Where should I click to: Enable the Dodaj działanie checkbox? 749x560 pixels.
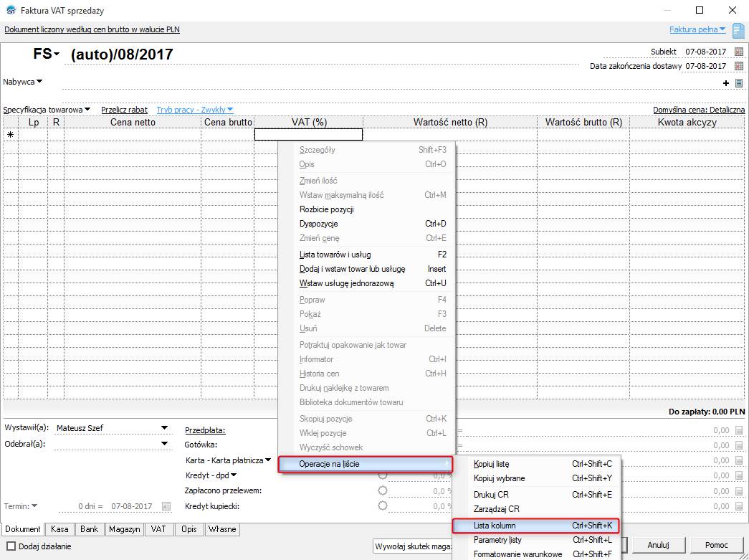pyautogui.click(x=11, y=546)
